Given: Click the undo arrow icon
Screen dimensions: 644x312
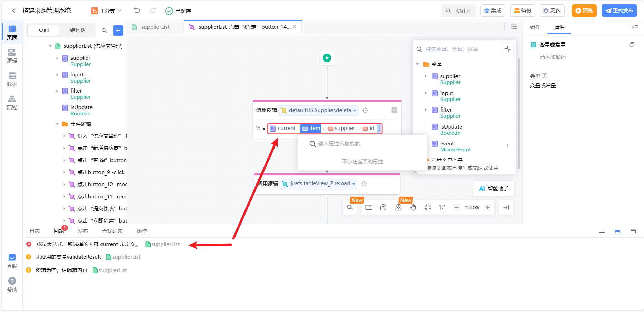Looking at the screenshot, I should click(x=137, y=11).
